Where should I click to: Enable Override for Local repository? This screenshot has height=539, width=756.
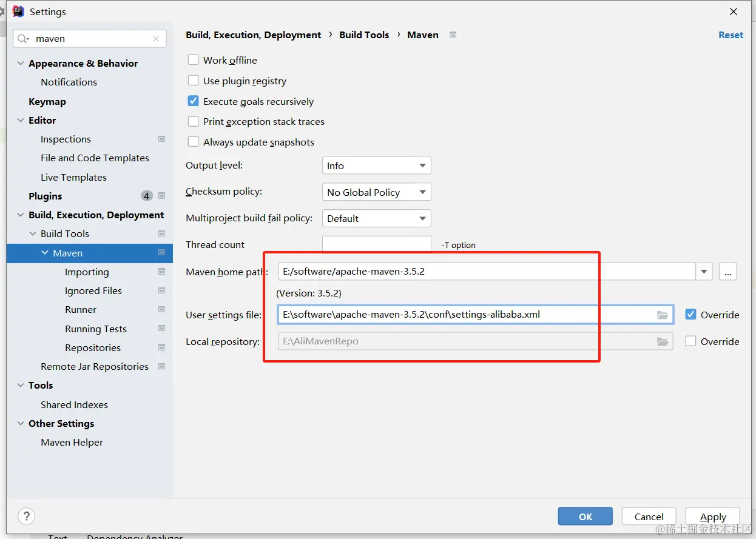click(690, 341)
